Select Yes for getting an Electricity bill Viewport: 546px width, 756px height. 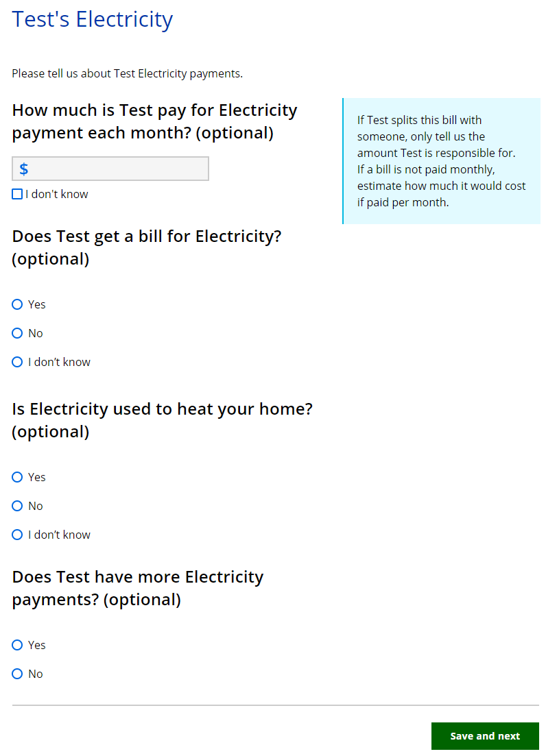18,304
